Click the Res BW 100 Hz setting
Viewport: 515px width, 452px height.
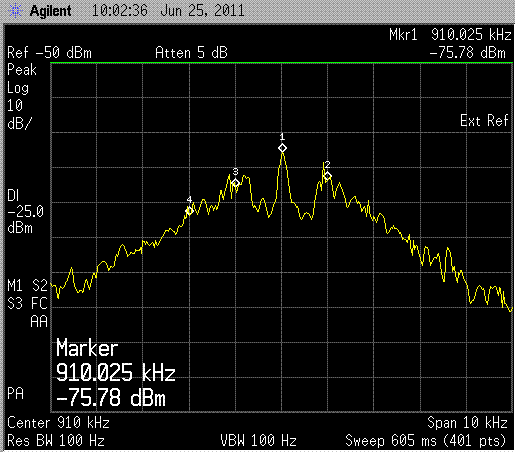[56, 441]
